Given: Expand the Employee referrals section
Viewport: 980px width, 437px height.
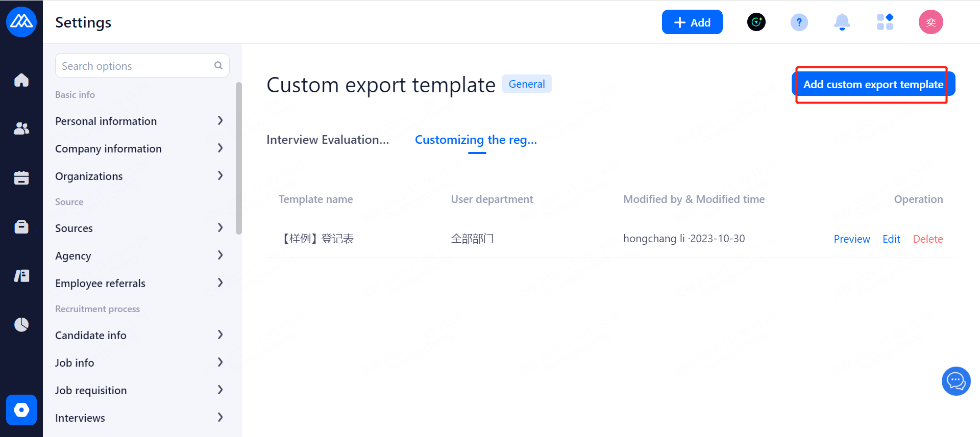Looking at the screenshot, I should tap(139, 284).
